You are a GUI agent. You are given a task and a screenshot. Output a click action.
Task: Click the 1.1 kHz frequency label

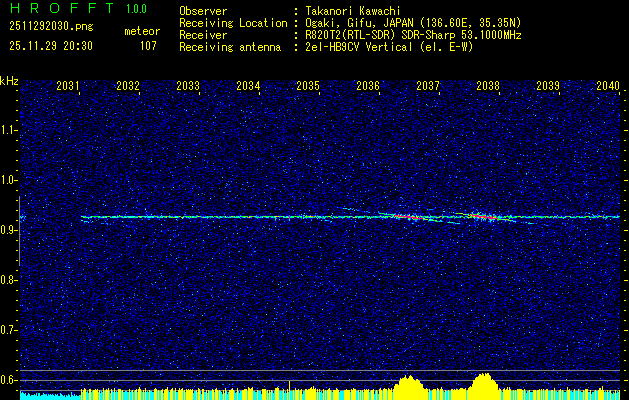(9, 130)
